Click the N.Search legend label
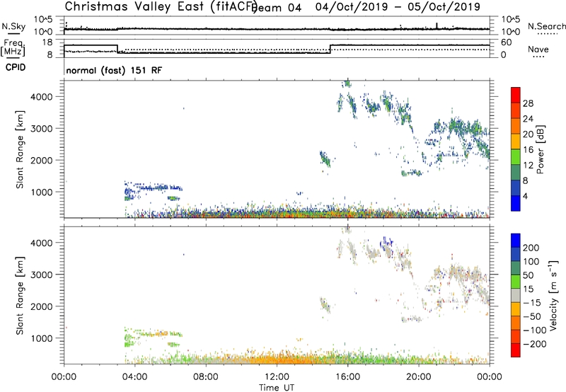This screenshot has height=392, width=566. [x=547, y=27]
